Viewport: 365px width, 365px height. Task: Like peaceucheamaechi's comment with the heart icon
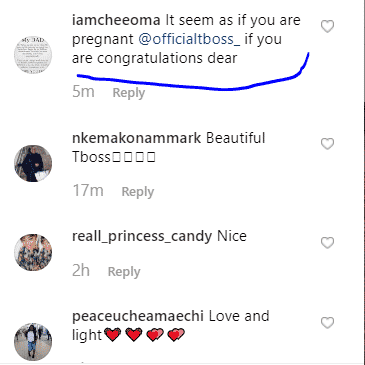(x=327, y=322)
